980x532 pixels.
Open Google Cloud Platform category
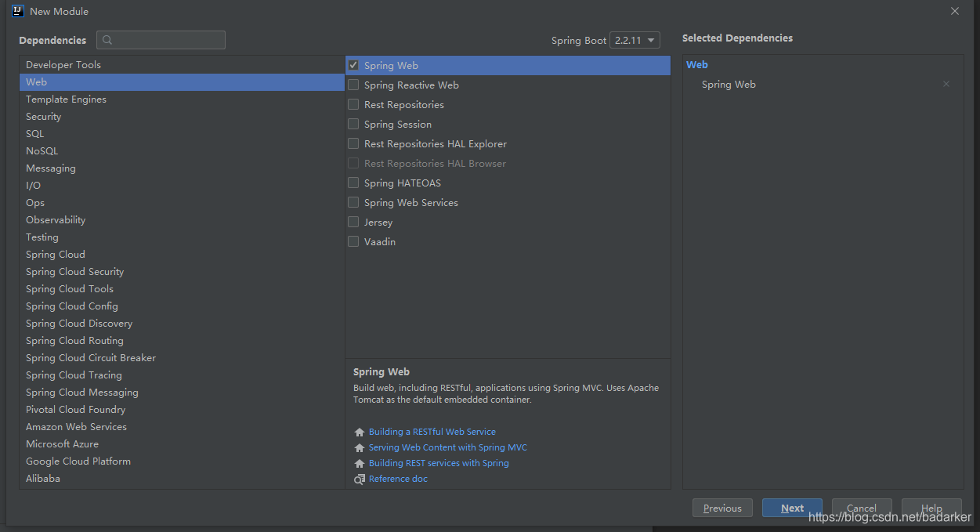[x=182, y=461]
